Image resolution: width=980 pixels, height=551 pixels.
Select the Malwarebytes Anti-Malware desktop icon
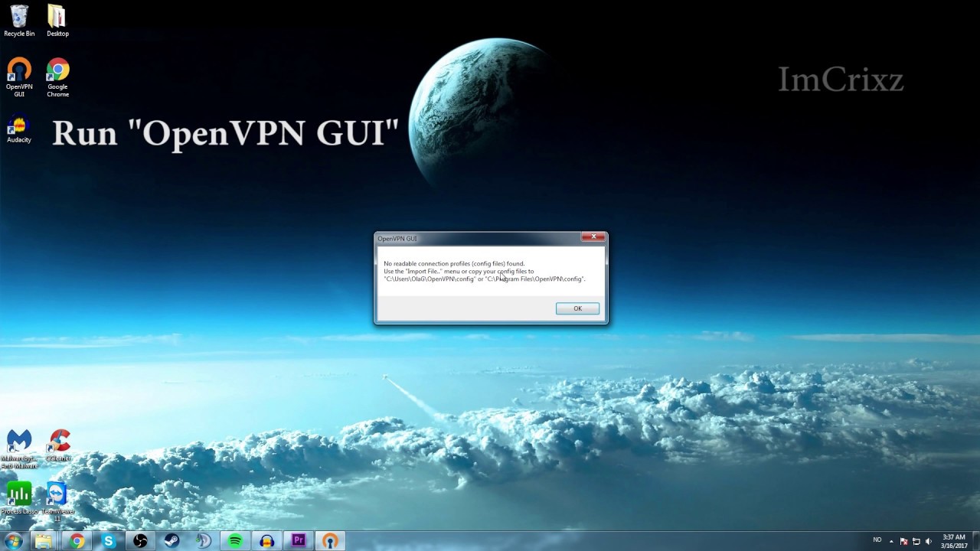point(19,448)
